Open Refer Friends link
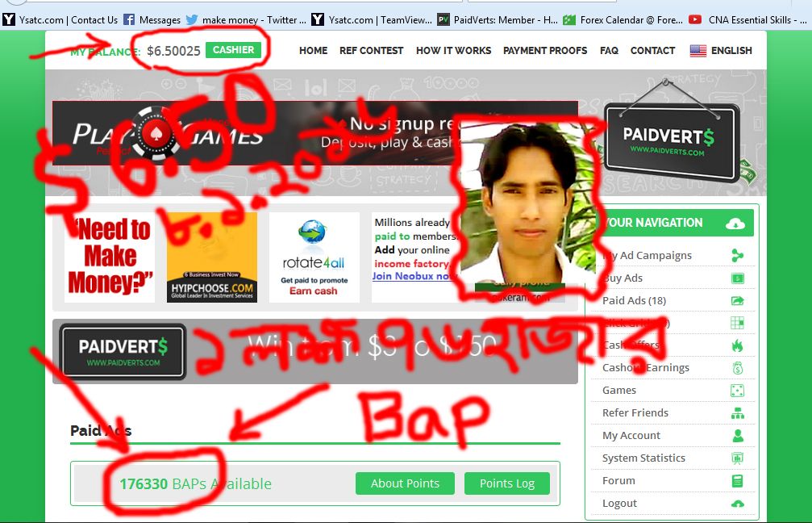Viewport: 812px width, 523px height. (x=635, y=413)
